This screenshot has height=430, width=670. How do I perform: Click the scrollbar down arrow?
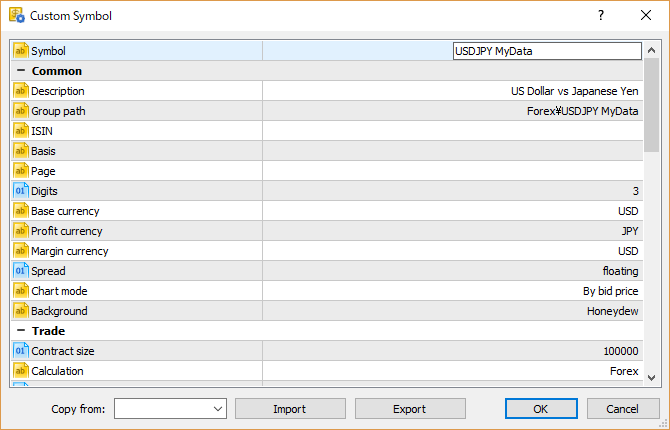click(652, 377)
